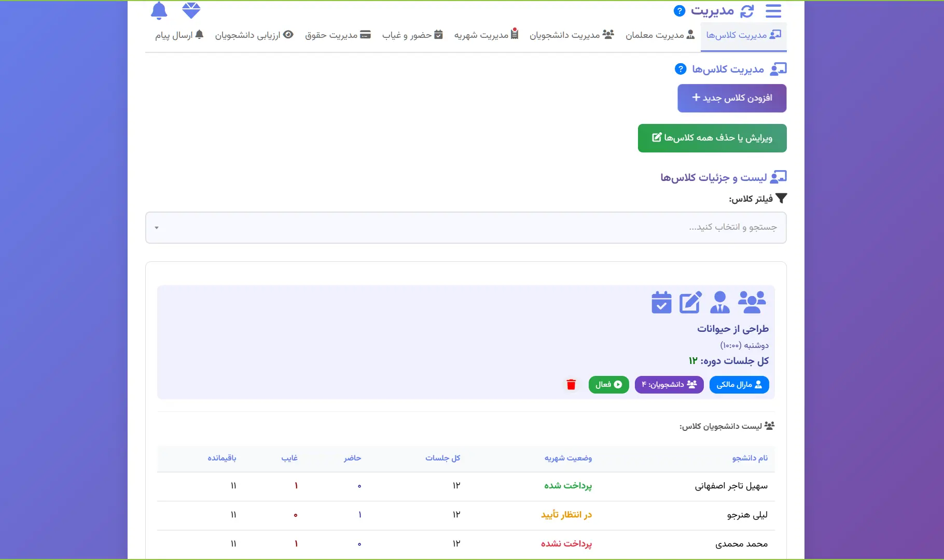Click the diamond logo icon at the top
The width and height of the screenshot is (944, 560).
(191, 10)
